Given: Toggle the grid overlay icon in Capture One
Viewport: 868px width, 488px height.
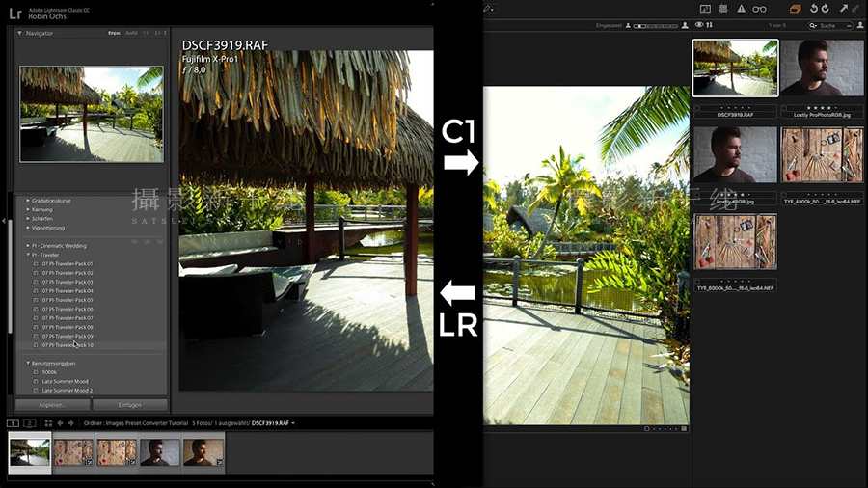Looking at the screenshot, I should point(723,9).
